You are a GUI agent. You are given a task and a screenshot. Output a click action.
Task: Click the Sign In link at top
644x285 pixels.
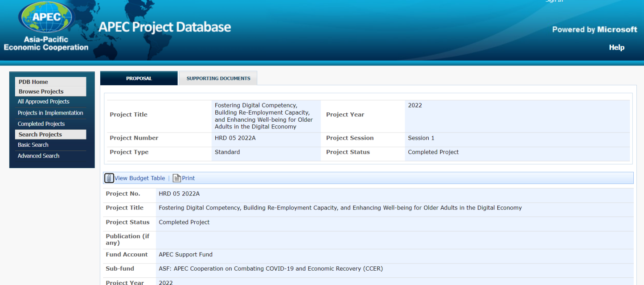[x=554, y=1]
